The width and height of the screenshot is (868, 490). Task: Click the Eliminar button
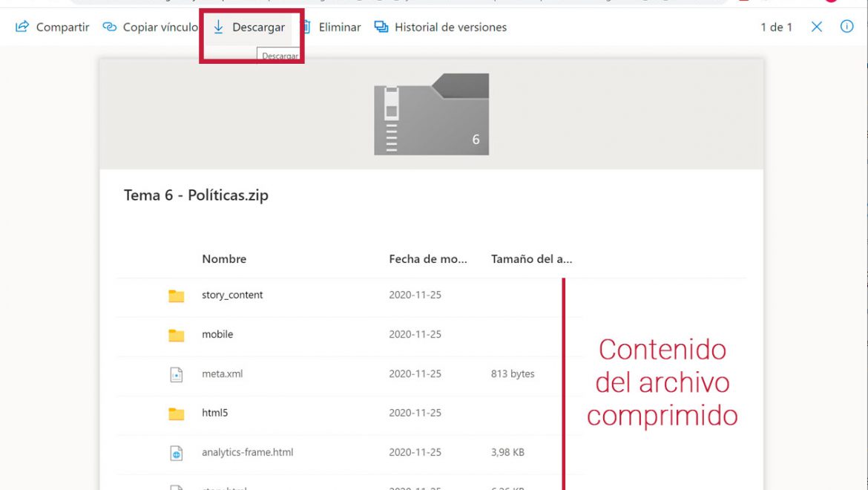[332, 27]
